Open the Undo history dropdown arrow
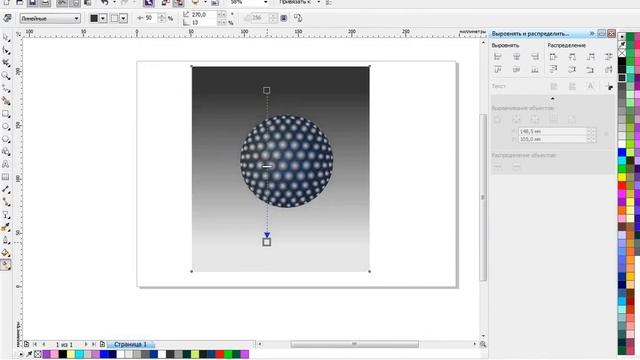This screenshot has height=360, width=640. tap(114, 2)
